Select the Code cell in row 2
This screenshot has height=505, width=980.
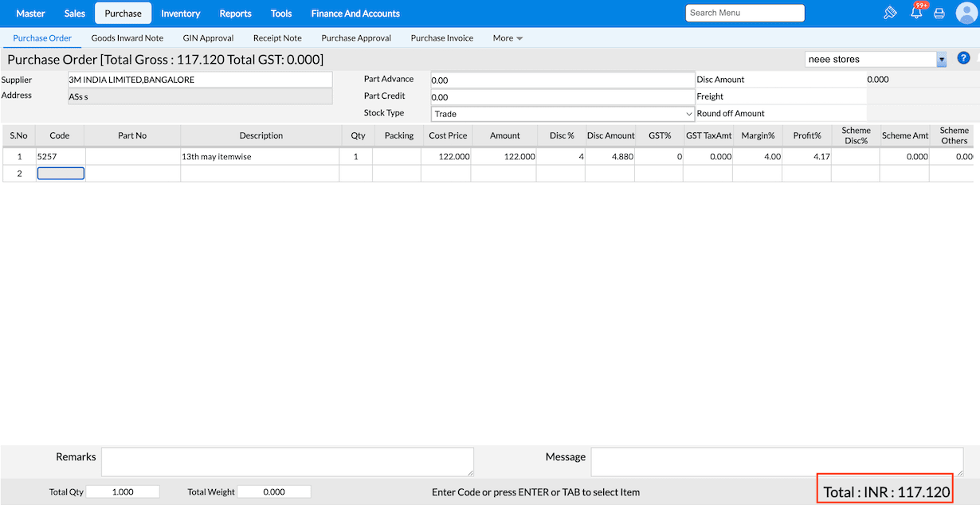click(61, 174)
